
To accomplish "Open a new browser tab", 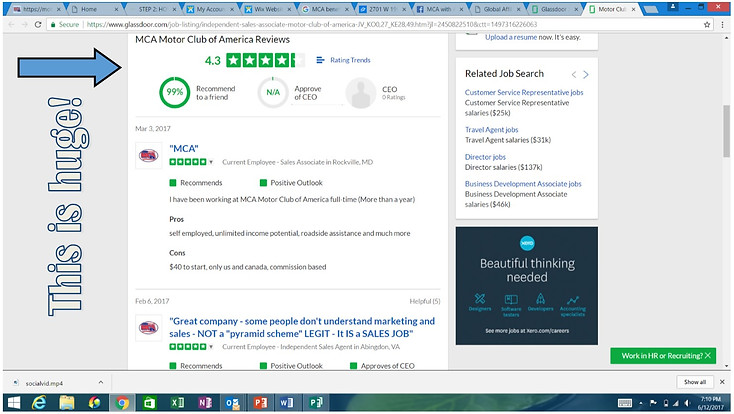I will [x=651, y=9].
